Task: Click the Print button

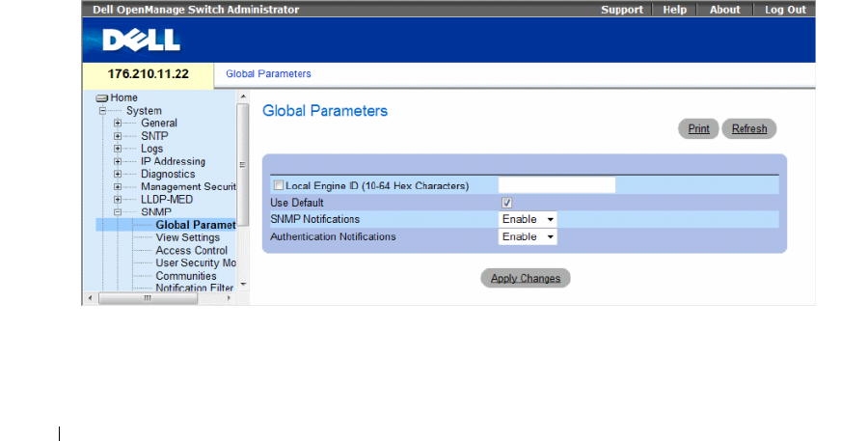Action: click(698, 128)
